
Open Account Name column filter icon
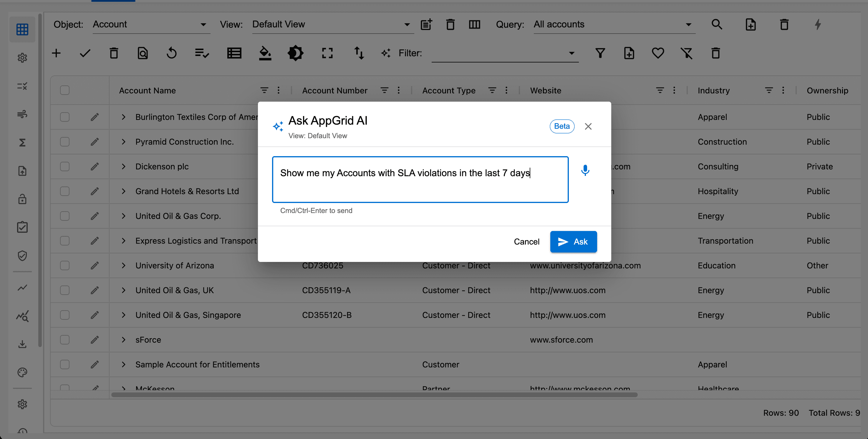264,90
